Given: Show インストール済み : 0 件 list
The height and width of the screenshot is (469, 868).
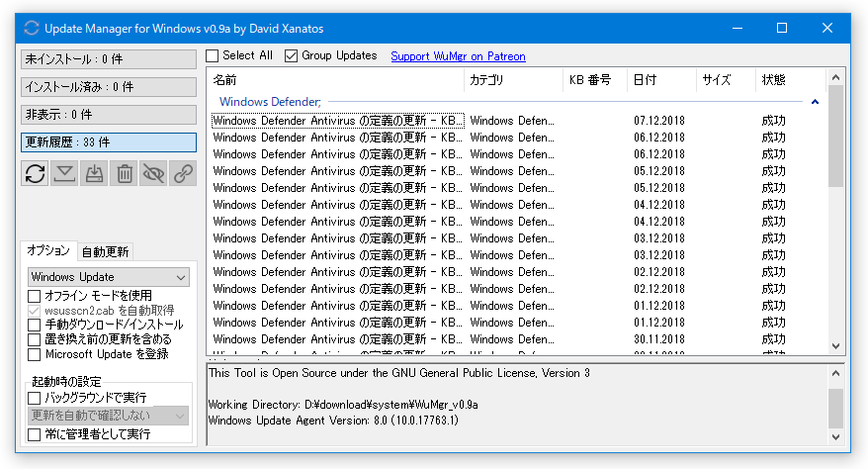Looking at the screenshot, I should tap(109, 87).
